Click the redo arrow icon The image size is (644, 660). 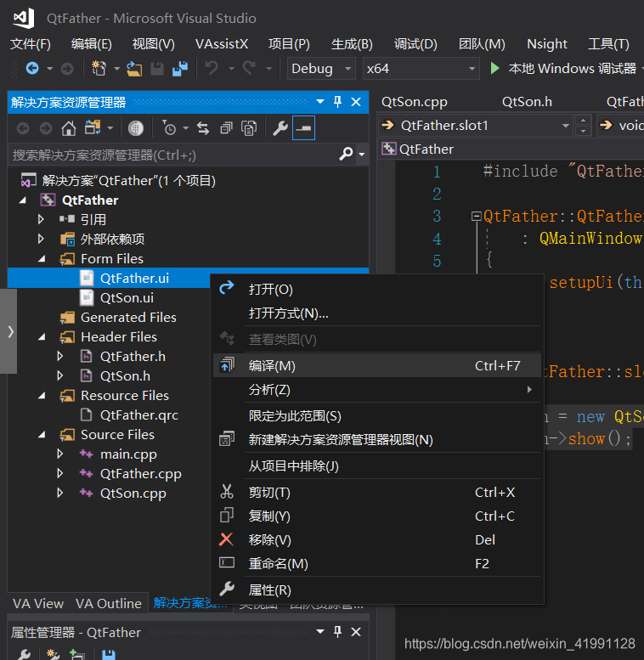[249, 68]
